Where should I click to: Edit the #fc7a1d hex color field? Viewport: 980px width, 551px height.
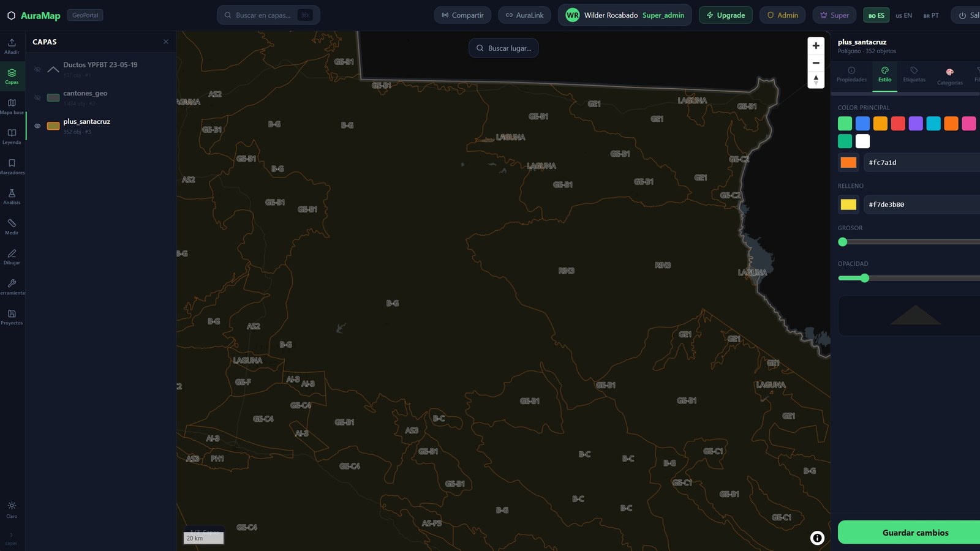pyautogui.click(x=922, y=162)
